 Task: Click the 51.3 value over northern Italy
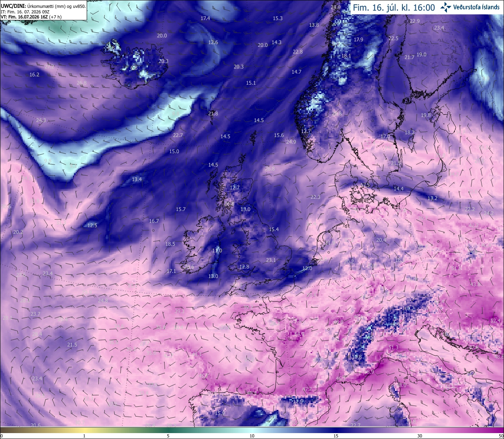[x=393, y=348]
